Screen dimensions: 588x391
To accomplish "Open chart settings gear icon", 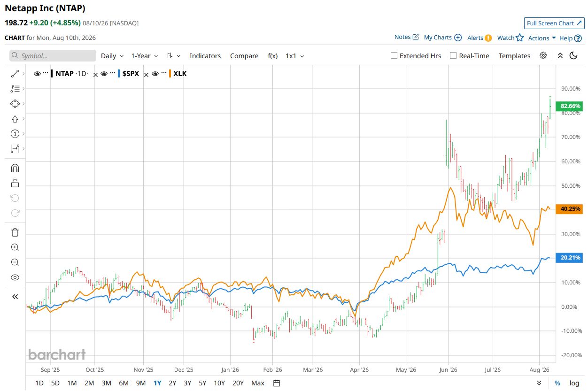I will 543,55.
